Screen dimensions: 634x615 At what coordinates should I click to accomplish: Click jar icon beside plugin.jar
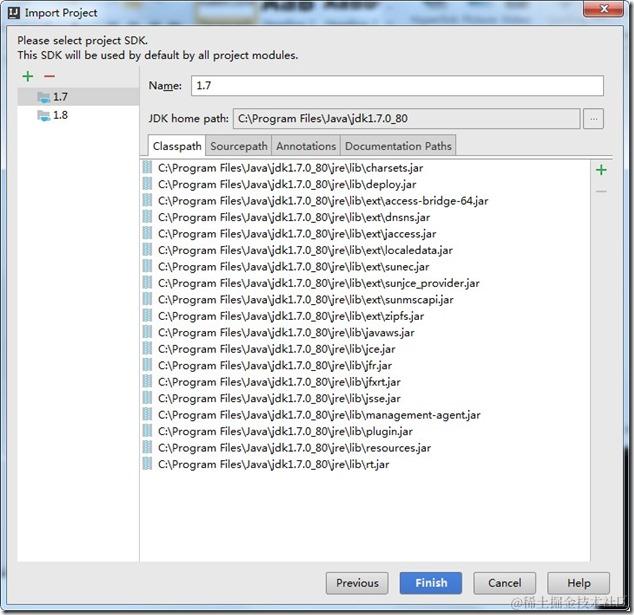[148, 431]
